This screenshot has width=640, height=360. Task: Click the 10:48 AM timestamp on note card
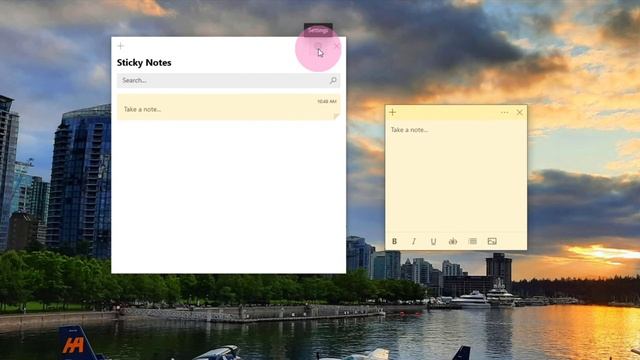pos(327,101)
